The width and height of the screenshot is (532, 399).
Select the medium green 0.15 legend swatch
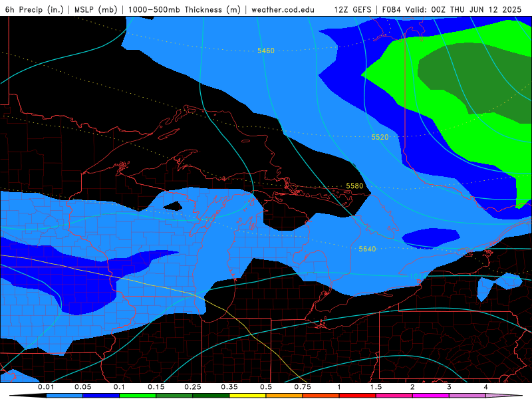click(x=174, y=396)
